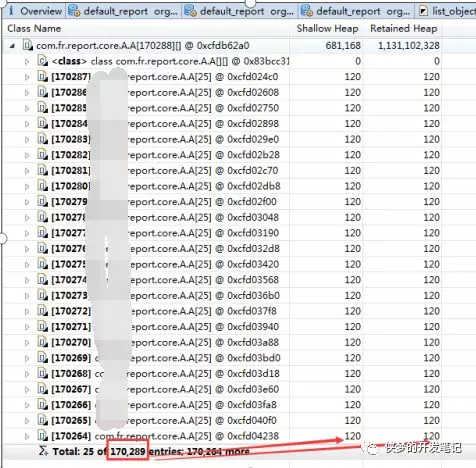Image resolution: width=476 pixels, height=468 pixels.
Task: Click the address text 0xcfd03bd0
Action: pyautogui.click(x=254, y=358)
